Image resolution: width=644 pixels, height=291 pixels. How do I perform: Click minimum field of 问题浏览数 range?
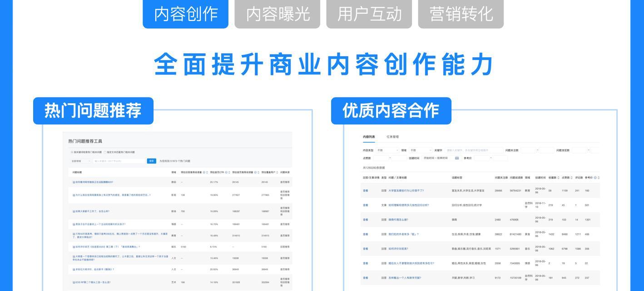pos(579,150)
